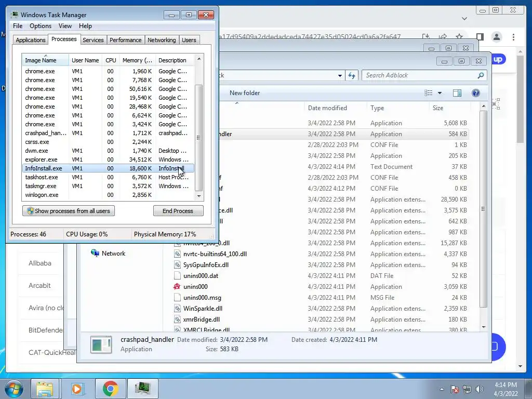Click the change view icon in Explorer
532x399 pixels.
429,93
